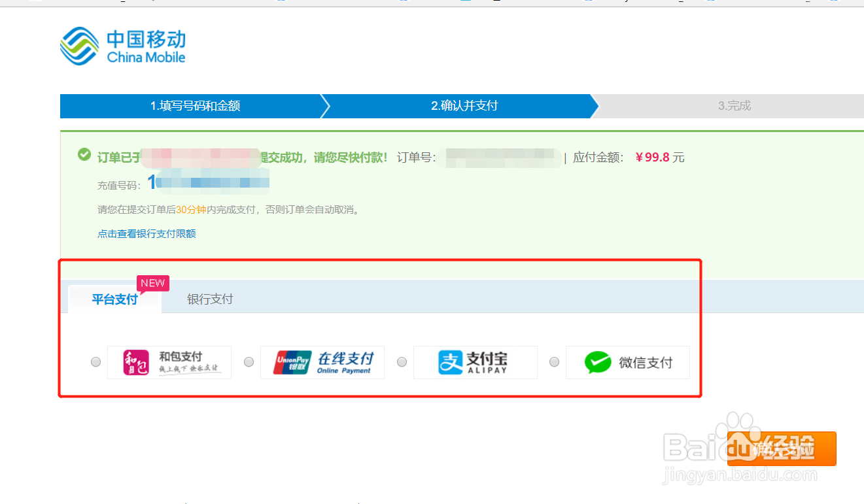
Task: Click the China Mobile logo
Action: pyautogui.click(x=123, y=46)
